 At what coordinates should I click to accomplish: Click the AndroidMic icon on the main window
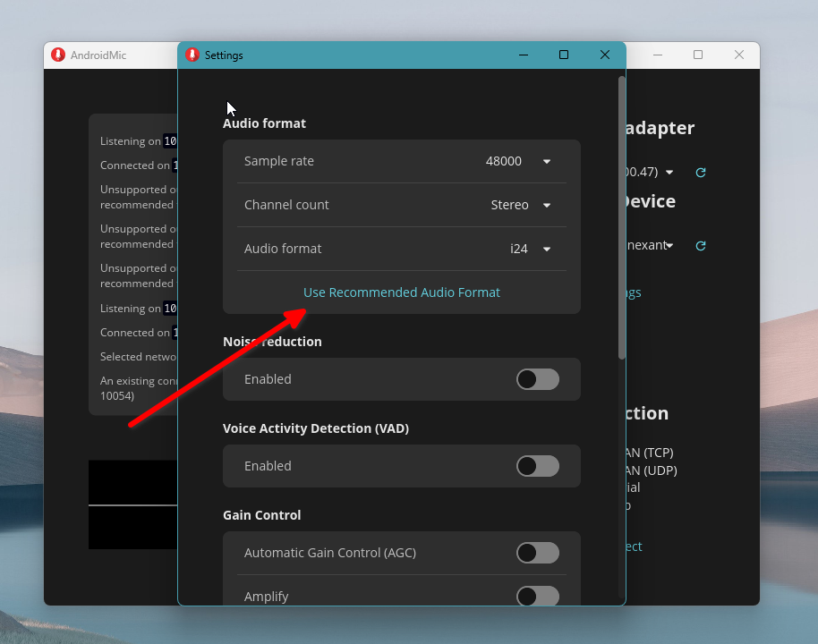tap(57, 55)
